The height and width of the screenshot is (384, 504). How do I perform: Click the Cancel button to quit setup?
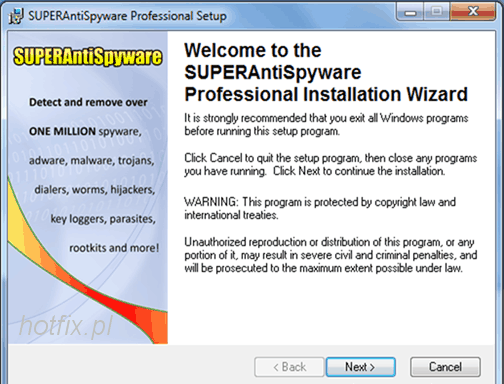pos(445,367)
